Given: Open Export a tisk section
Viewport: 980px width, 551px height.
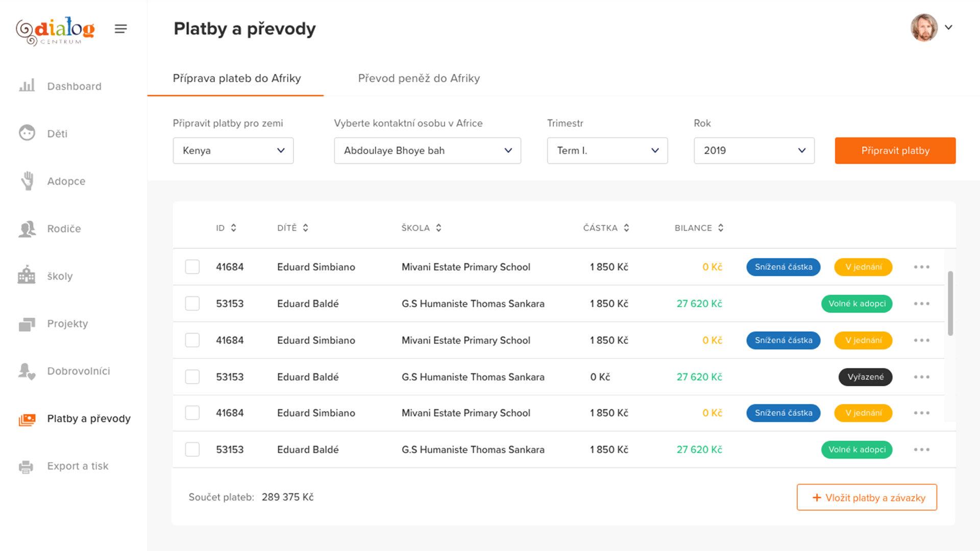Looking at the screenshot, I should coord(78,466).
